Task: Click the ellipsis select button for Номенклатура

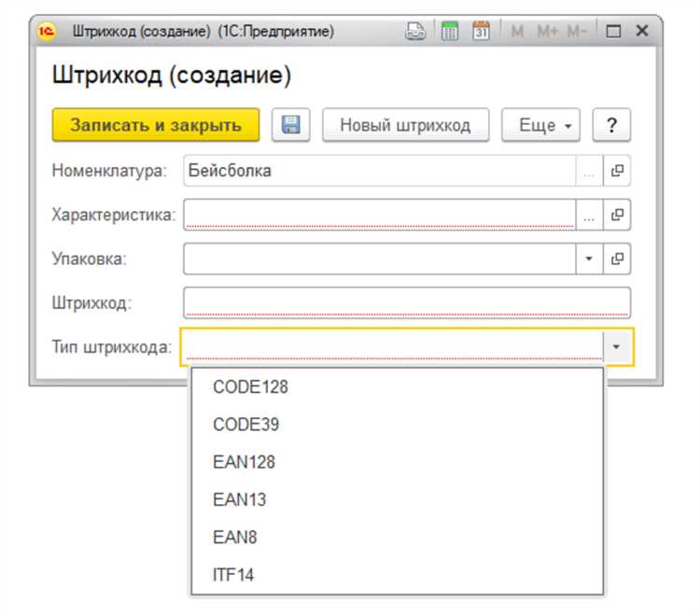Action: pos(589,171)
